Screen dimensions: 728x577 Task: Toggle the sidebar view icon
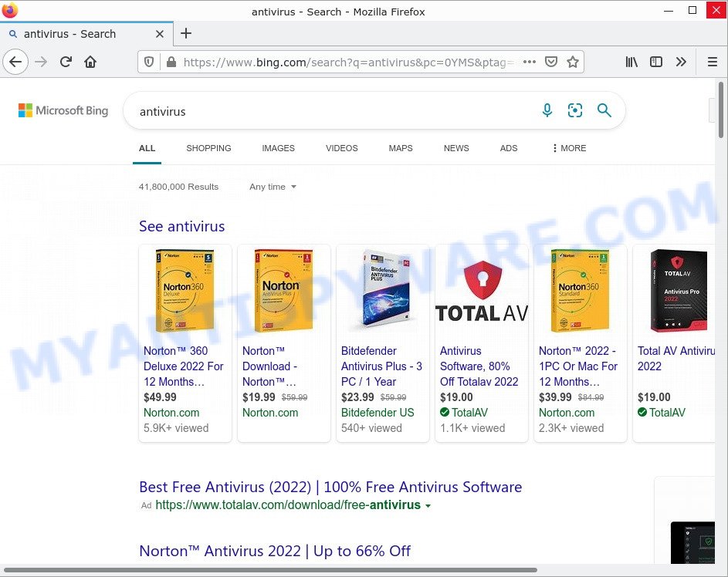656,62
